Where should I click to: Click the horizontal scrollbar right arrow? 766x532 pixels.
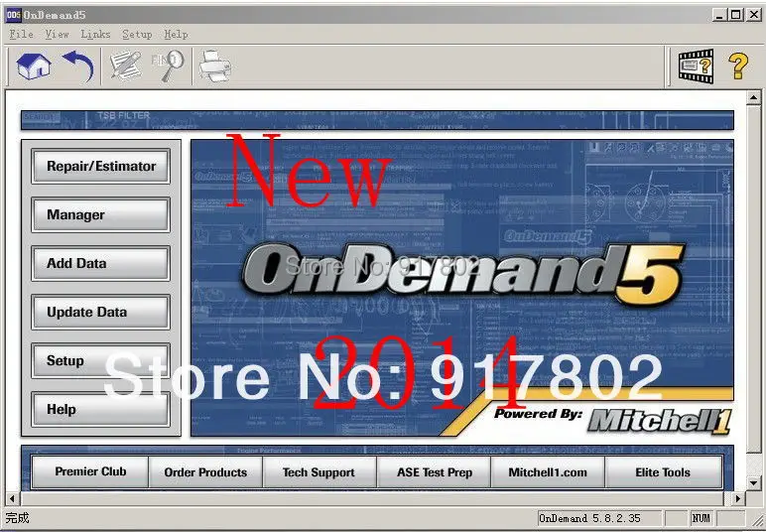point(738,499)
